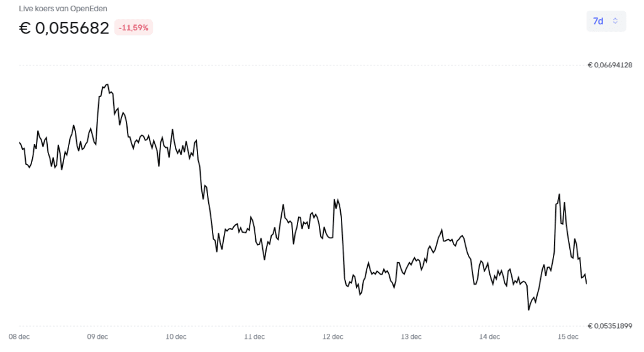This screenshot has height=352, width=644.
Task: Pick the 11 dec axis date
Action: [x=254, y=337]
